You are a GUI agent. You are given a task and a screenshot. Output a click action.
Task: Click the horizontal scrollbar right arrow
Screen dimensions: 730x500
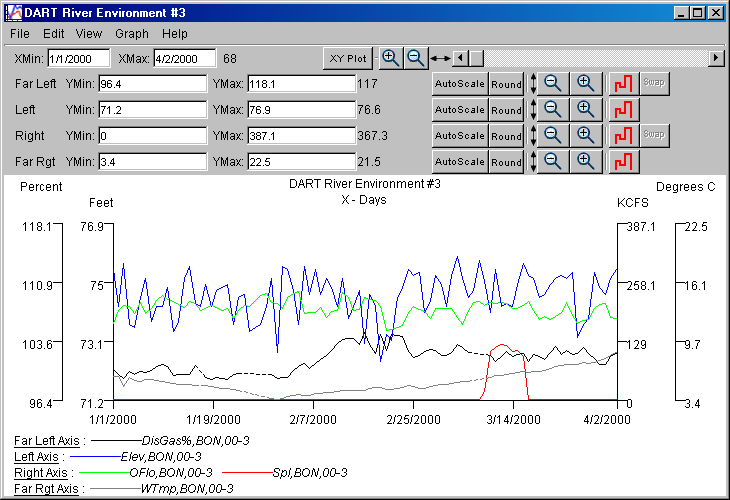[716, 58]
